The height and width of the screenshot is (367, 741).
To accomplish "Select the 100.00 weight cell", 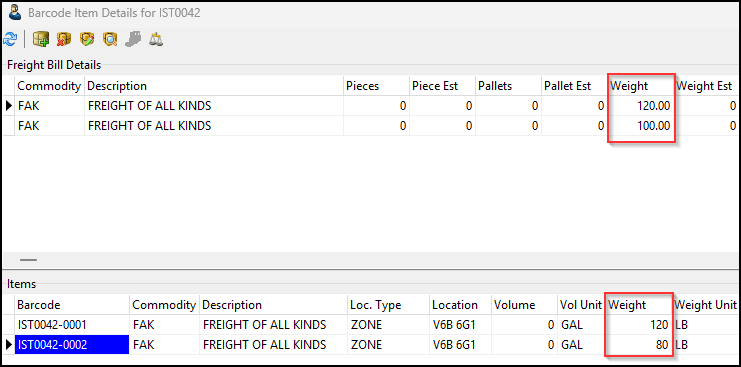I will click(640, 126).
